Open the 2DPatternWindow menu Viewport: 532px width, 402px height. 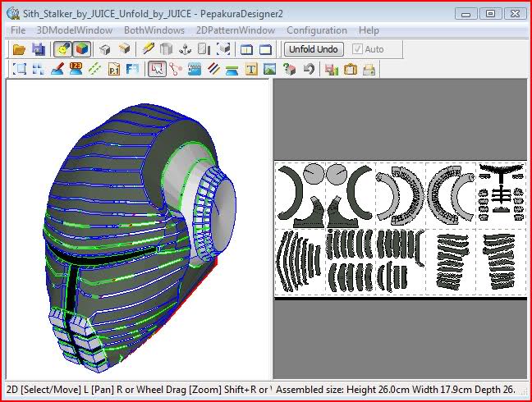coord(236,30)
